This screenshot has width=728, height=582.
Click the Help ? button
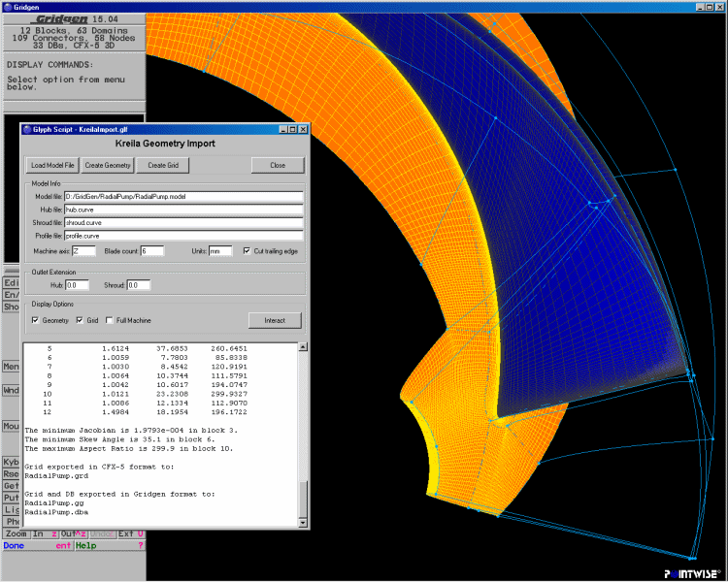[x=110, y=546]
